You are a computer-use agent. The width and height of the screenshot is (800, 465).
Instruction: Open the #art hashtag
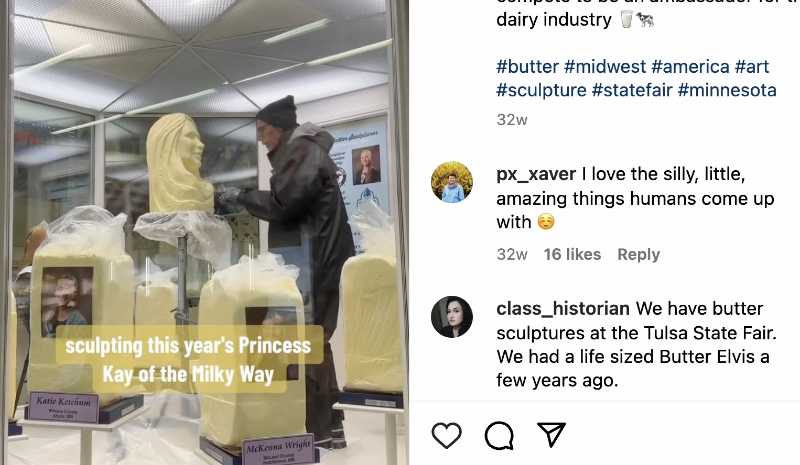click(x=752, y=66)
